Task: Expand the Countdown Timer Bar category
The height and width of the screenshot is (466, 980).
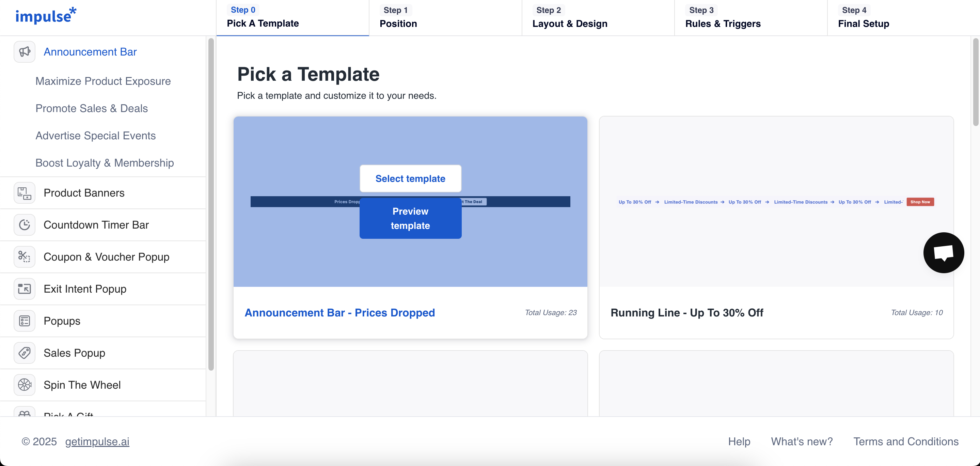Action: coord(96,225)
